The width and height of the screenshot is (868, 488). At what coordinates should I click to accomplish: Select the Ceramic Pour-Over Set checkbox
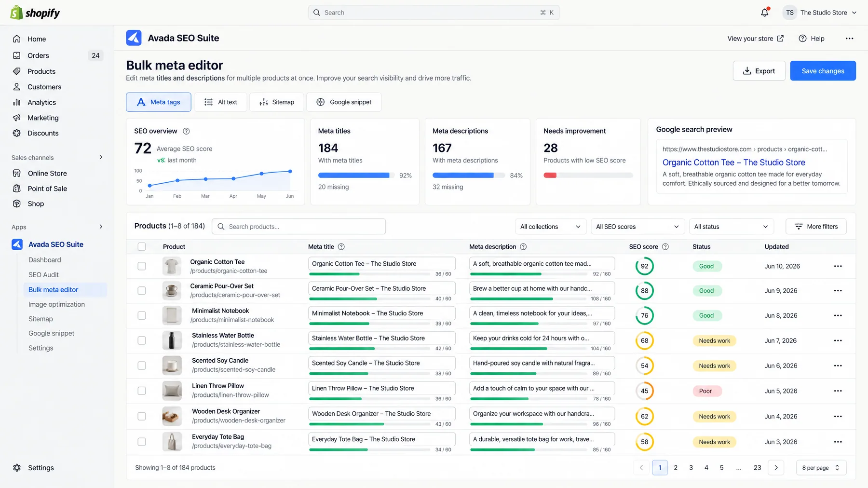point(142,291)
